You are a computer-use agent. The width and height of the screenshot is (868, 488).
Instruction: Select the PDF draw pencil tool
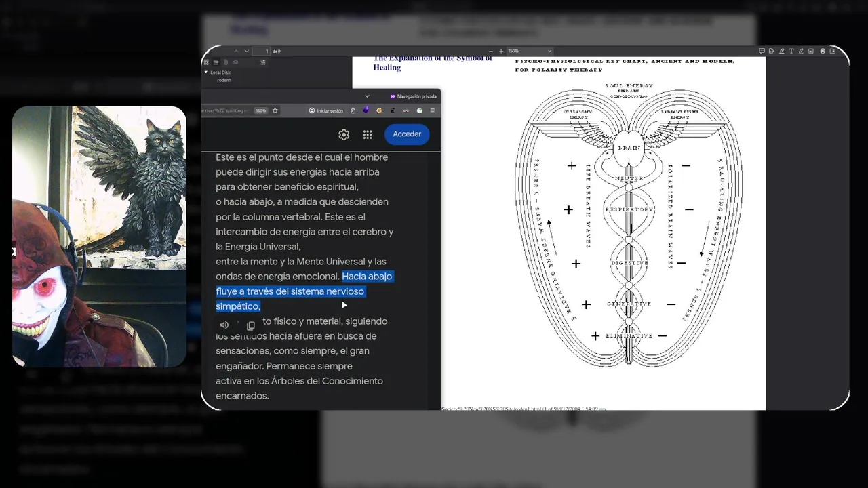click(801, 51)
